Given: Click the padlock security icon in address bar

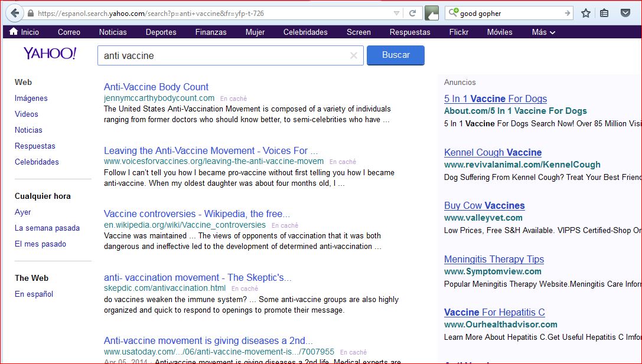Looking at the screenshot, I should click(x=31, y=13).
